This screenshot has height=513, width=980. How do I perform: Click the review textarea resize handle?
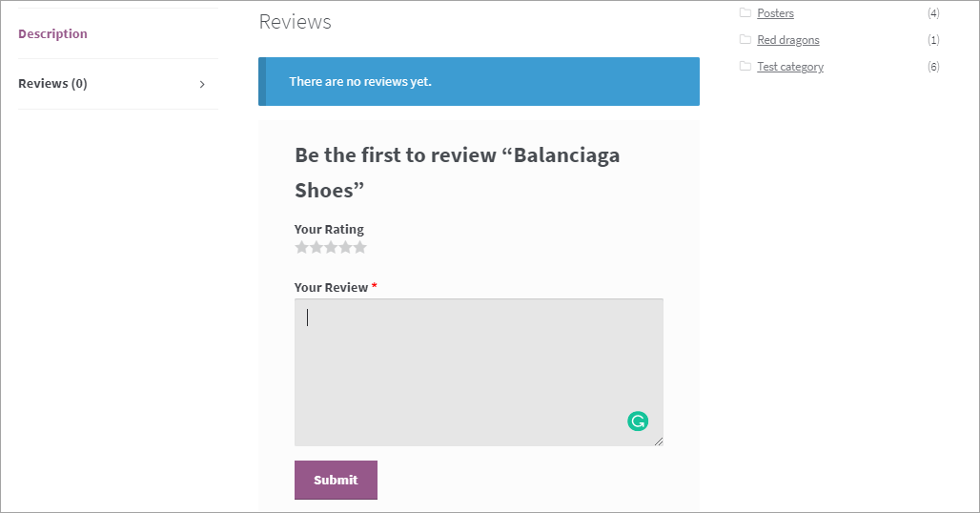click(x=659, y=441)
